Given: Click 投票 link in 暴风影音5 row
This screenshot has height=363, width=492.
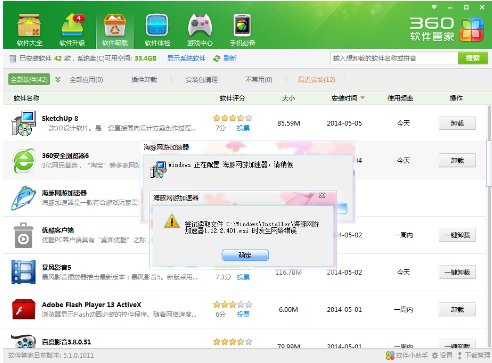Looking at the screenshot, I should tap(243, 277).
